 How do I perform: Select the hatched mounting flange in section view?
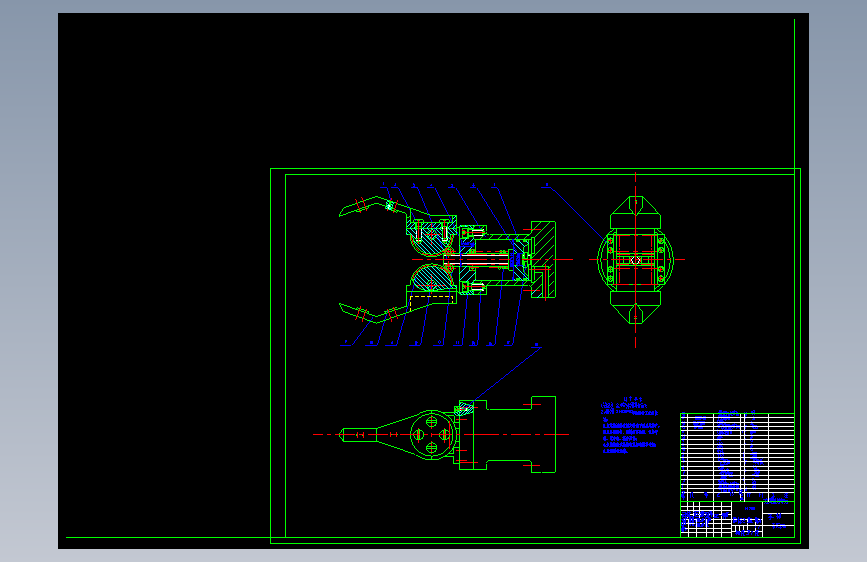(545, 242)
